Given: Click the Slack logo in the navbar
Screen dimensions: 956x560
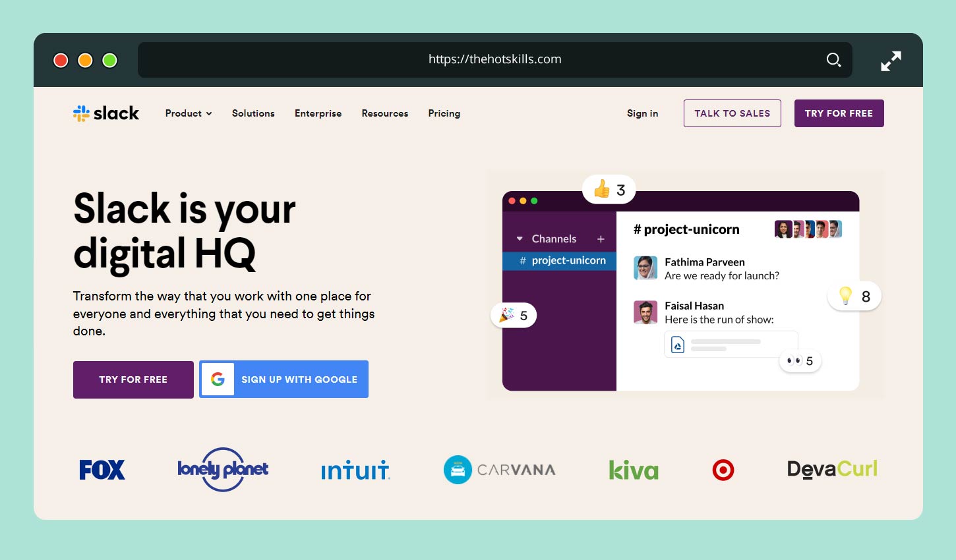Looking at the screenshot, I should point(106,113).
